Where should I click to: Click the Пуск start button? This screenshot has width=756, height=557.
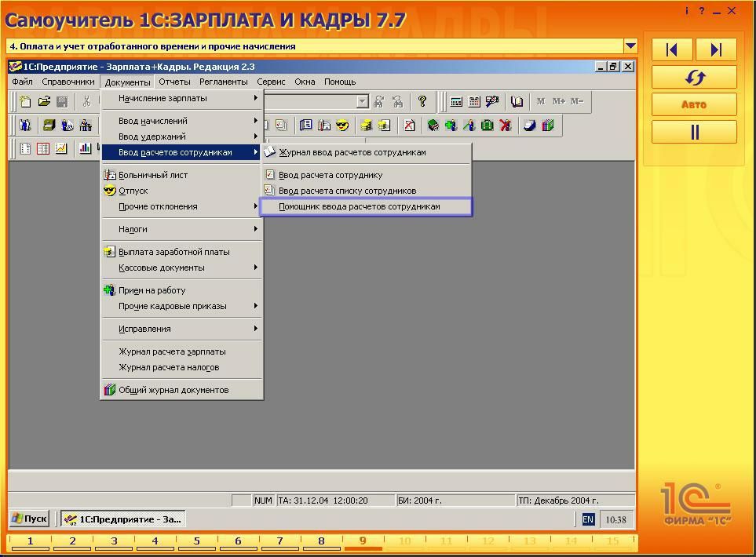pyautogui.click(x=30, y=519)
